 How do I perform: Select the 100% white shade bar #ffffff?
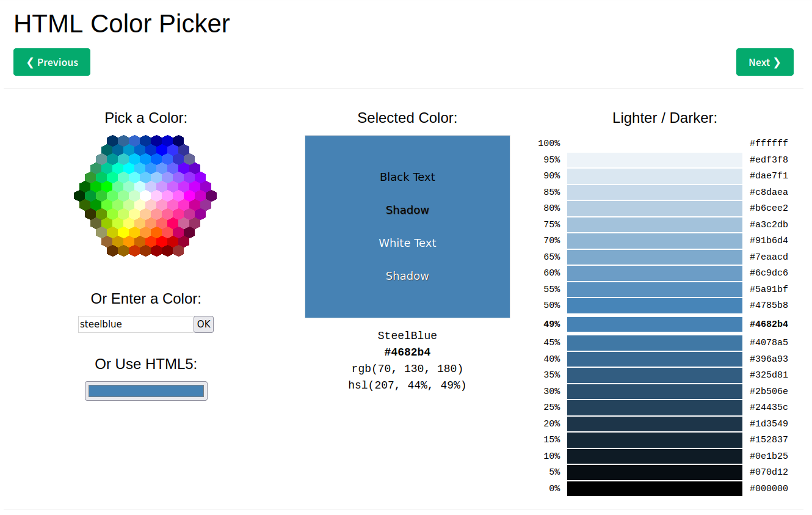pyautogui.click(x=654, y=144)
